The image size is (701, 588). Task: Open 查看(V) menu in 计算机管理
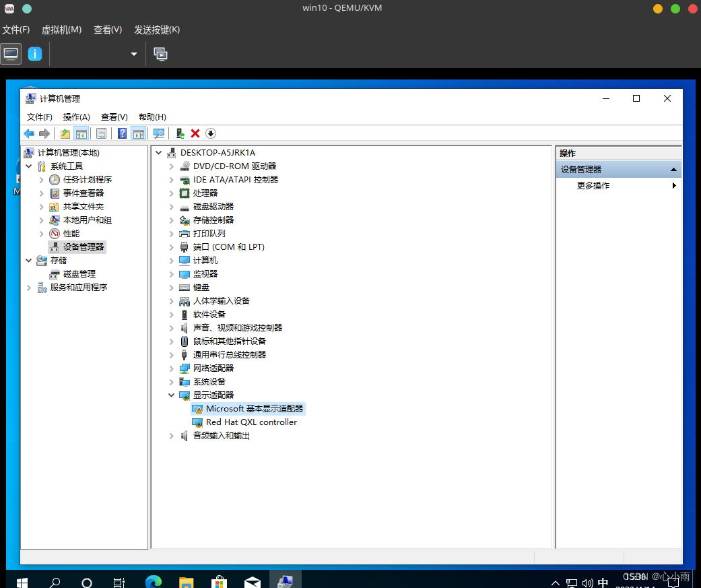click(x=114, y=117)
